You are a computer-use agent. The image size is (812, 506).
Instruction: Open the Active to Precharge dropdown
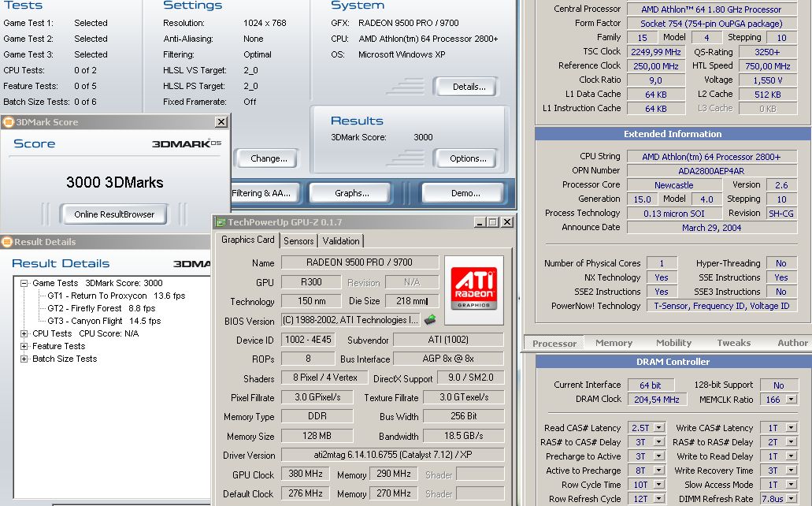click(x=658, y=471)
